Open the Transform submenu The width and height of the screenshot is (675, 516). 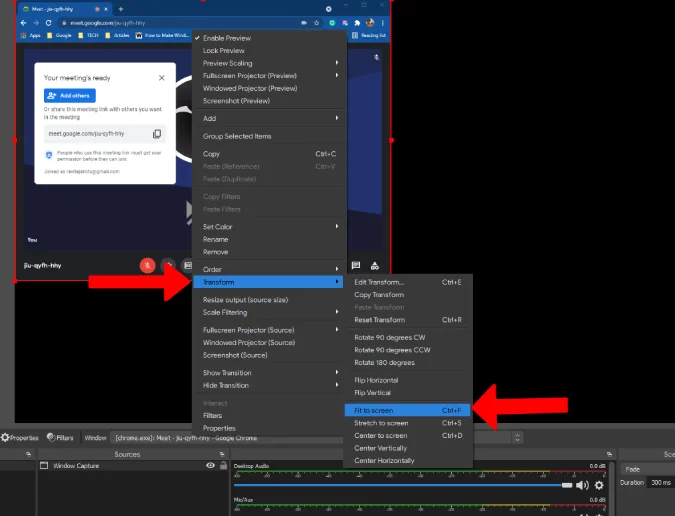268,282
